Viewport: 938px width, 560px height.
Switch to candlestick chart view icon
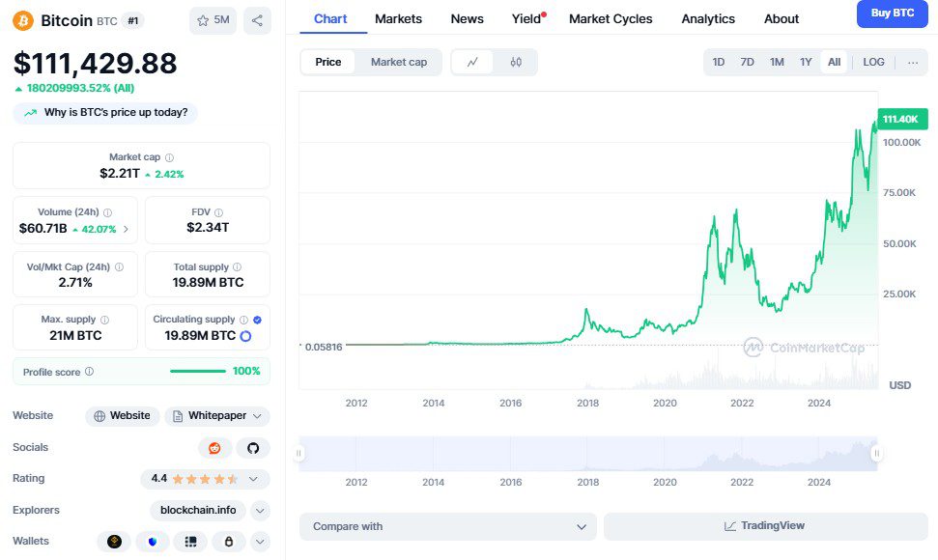(516, 62)
